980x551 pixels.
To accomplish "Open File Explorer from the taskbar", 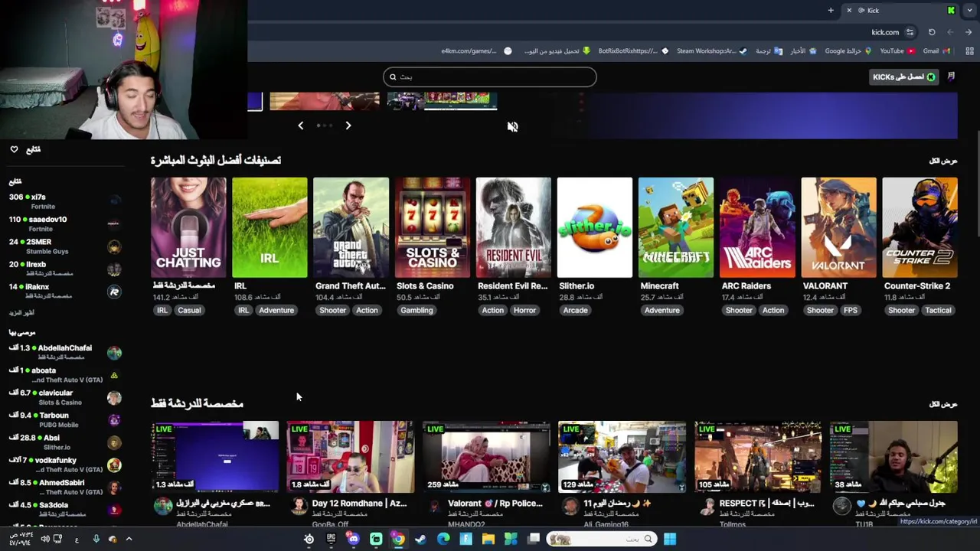I will 488,539.
